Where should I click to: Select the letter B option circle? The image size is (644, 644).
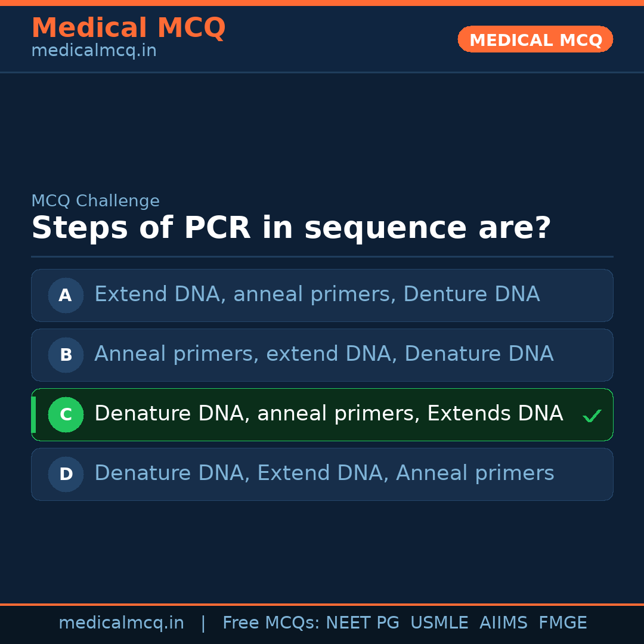click(66, 355)
